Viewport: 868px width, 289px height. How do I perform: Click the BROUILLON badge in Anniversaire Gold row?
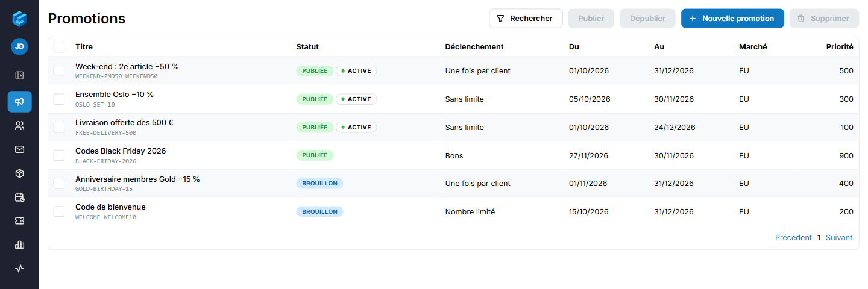319,183
